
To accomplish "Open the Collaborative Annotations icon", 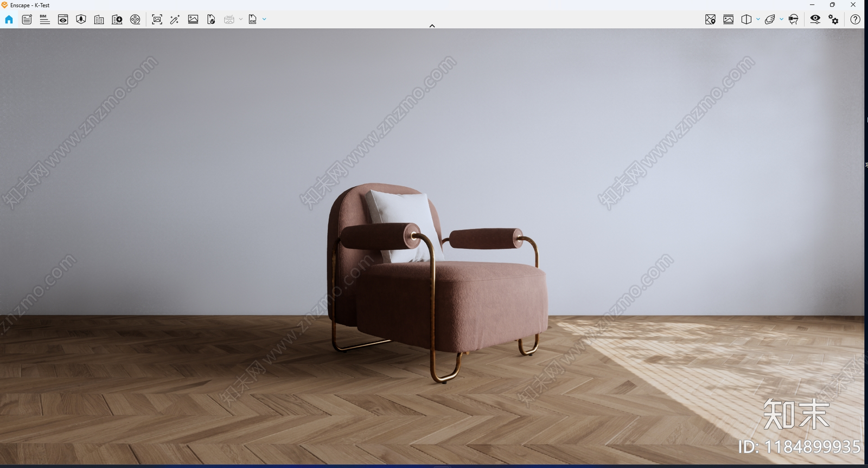I will (x=27, y=20).
